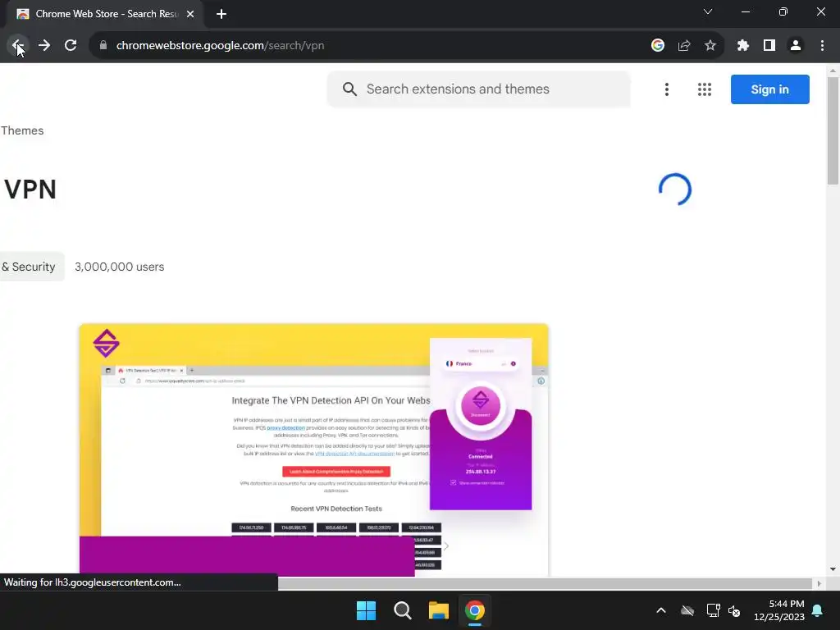Show hidden system tray icons
Image resolution: width=840 pixels, height=630 pixels.
click(661, 610)
